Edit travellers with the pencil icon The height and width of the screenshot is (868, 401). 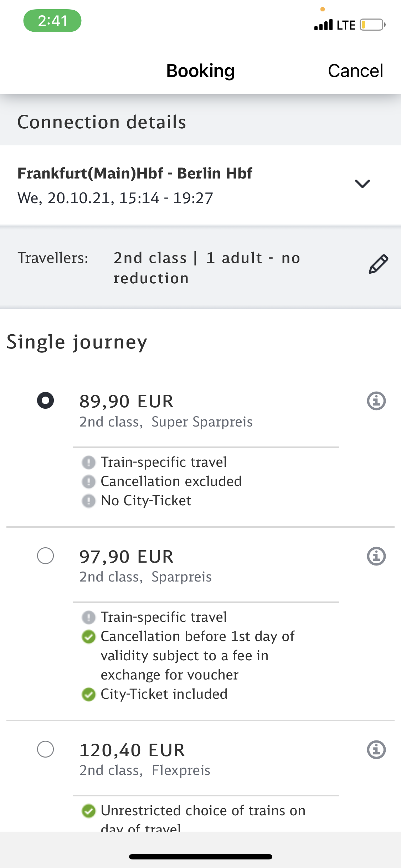point(378,264)
